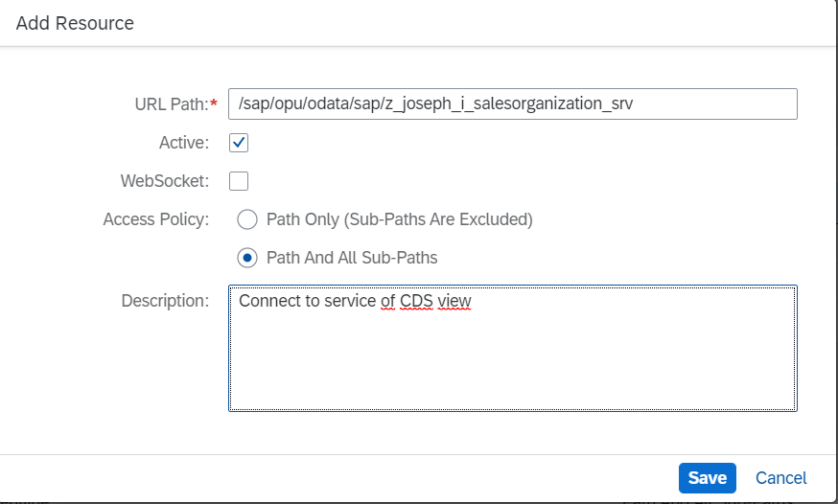Click the "Path And All Sub-Paths" option text
This screenshot has height=504, width=838.
pos(352,258)
